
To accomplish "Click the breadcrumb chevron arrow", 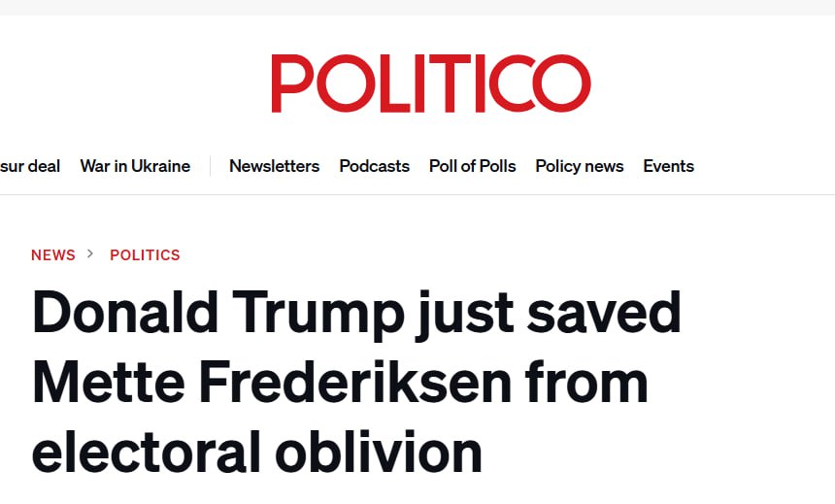I will (x=90, y=253).
